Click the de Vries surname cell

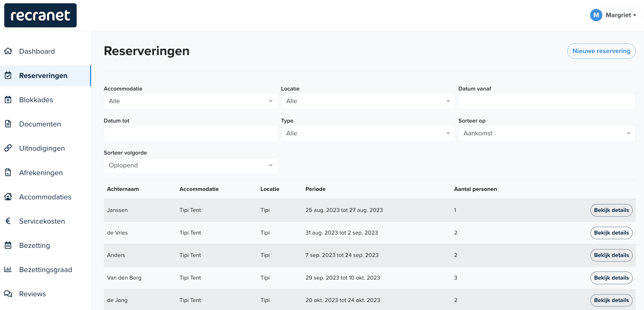click(x=117, y=233)
